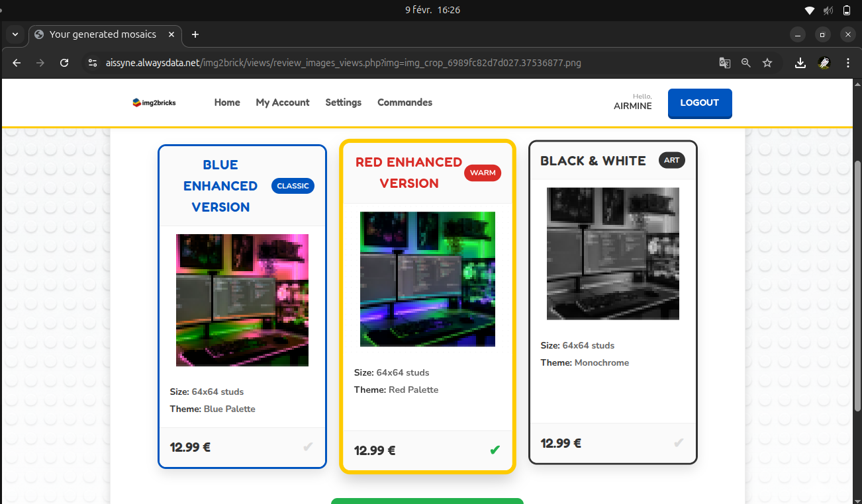Reload the page with the refresh icon
This screenshot has height=504, width=862.
pyautogui.click(x=64, y=63)
